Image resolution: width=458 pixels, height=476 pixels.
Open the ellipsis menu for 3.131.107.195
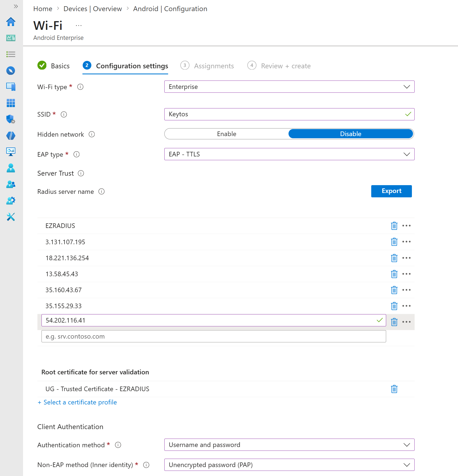coord(406,242)
